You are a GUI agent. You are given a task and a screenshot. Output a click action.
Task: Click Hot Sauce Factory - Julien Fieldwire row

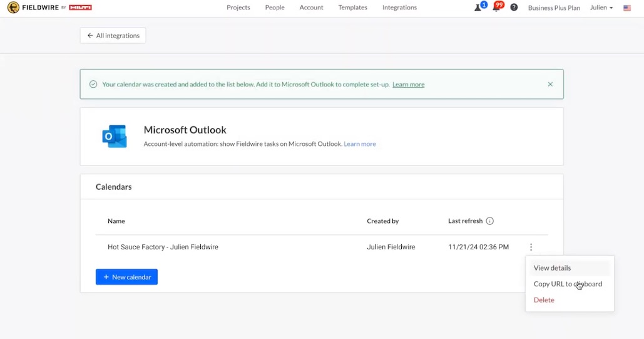(x=163, y=248)
